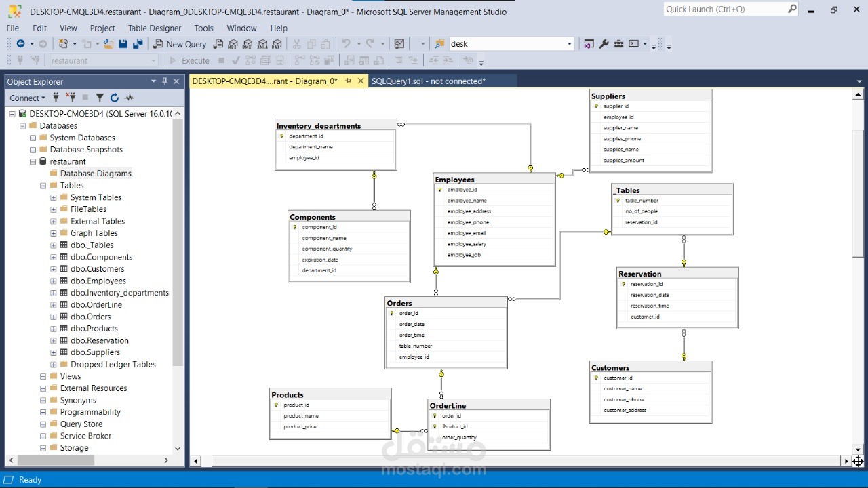
Task: Click the Toolbox icon in toolbar
Action: click(x=619, y=44)
